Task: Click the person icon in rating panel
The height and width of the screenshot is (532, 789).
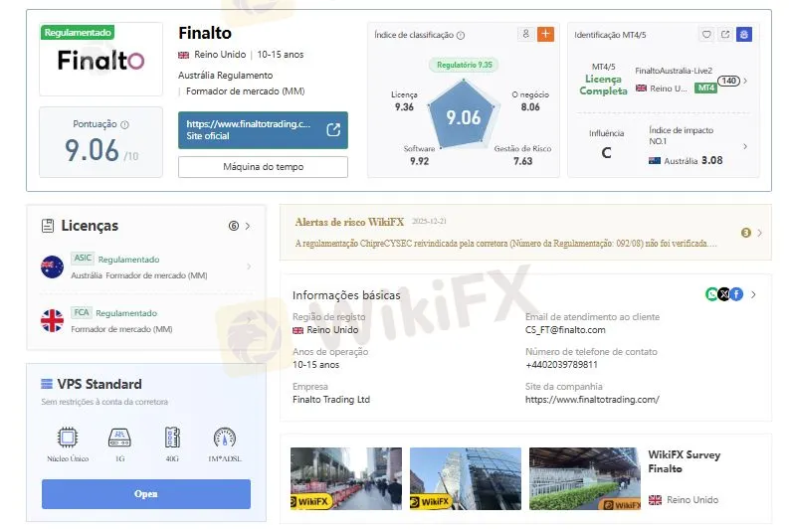Action: pyautogui.click(x=525, y=34)
